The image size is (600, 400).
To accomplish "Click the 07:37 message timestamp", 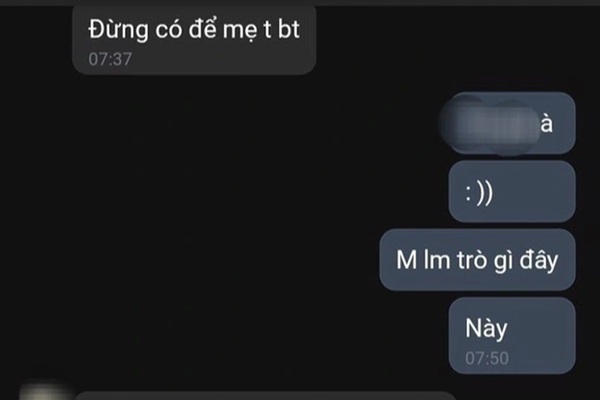I will pyautogui.click(x=110, y=59).
